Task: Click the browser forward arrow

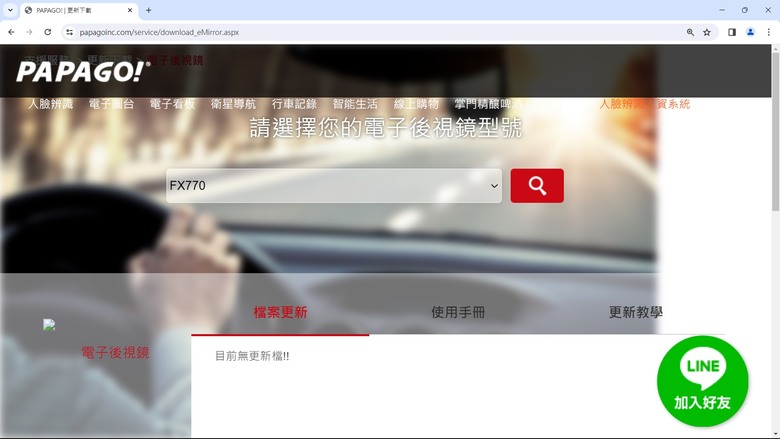Action: 29,32
